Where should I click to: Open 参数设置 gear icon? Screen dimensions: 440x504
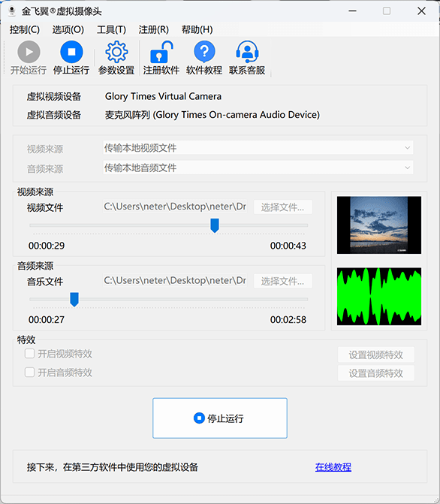pos(116,52)
